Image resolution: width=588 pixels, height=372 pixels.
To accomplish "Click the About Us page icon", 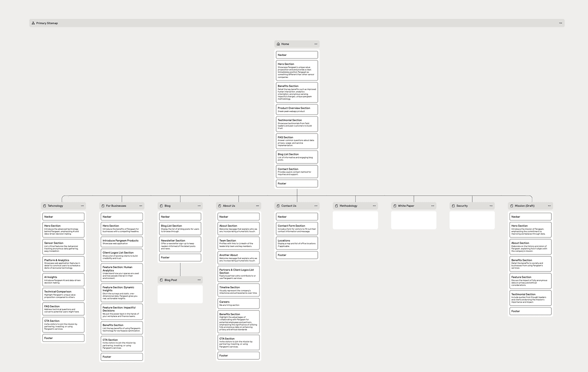I will (220, 206).
